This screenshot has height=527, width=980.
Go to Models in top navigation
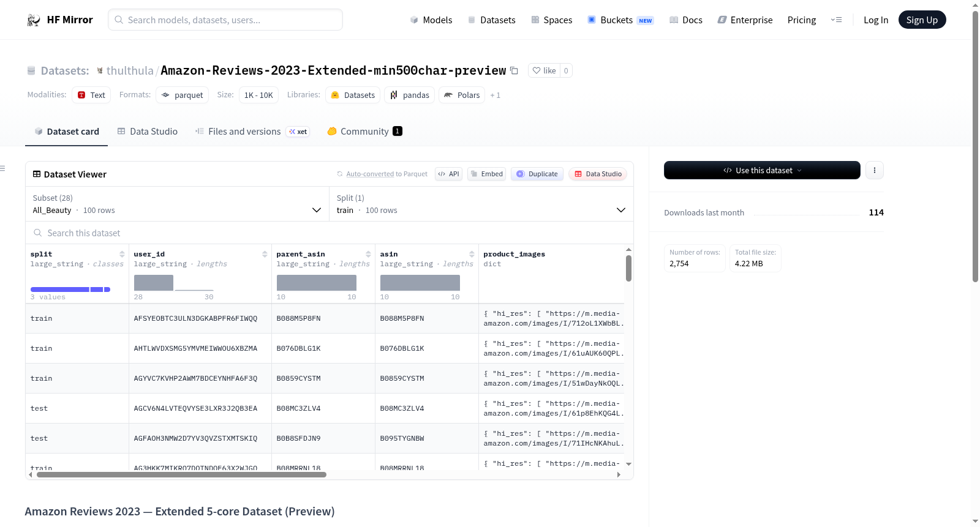click(431, 20)
